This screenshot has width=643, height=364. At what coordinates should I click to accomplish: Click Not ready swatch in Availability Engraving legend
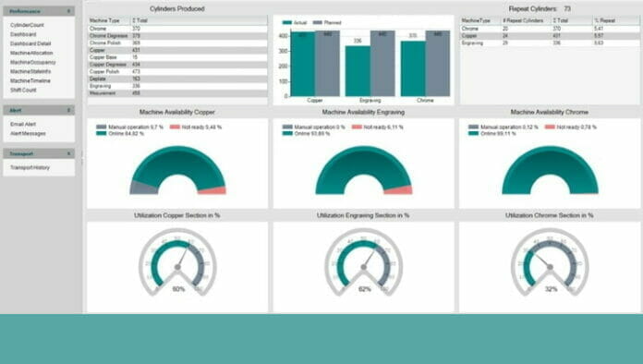(357, 127)
